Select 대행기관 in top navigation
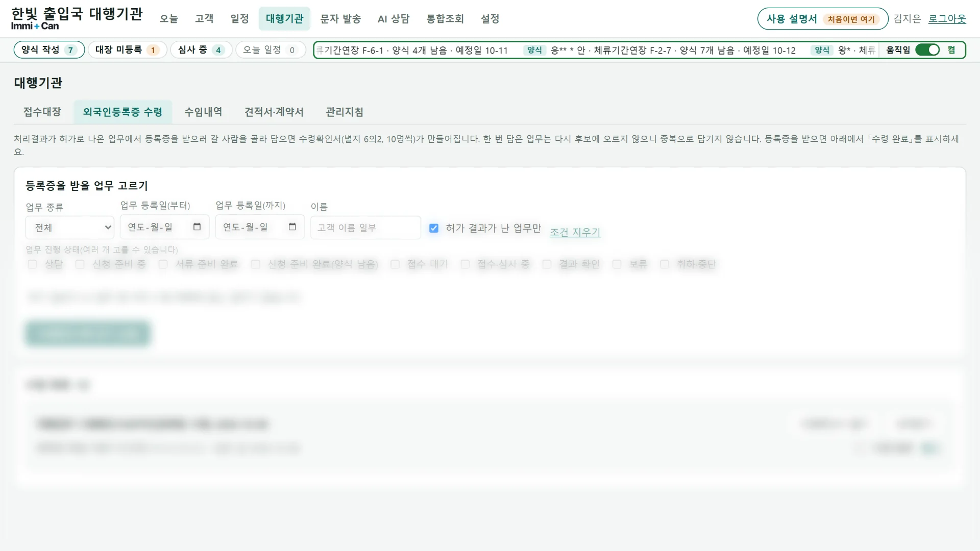 tap(284, 19)
